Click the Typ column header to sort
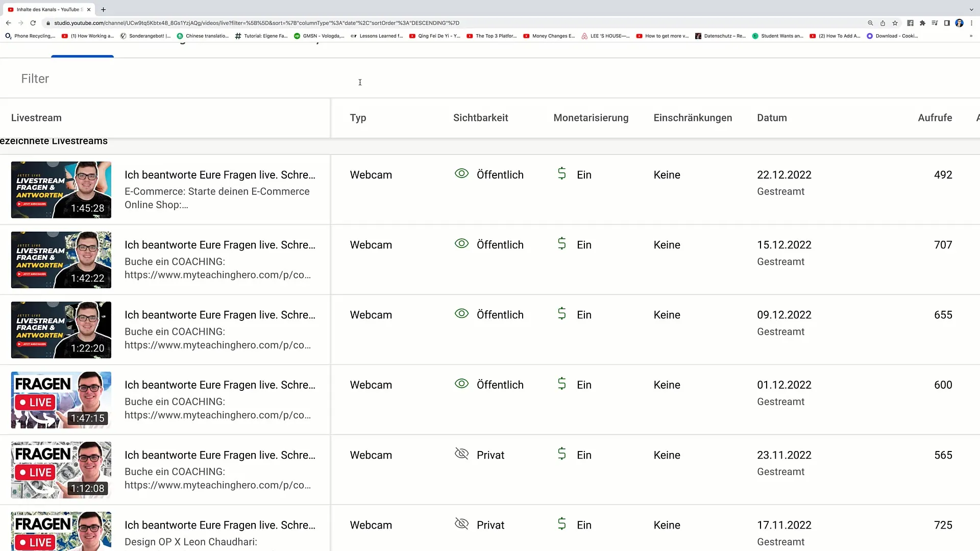The height and width of the screenshot is (551, 980). tap(357, 118)
